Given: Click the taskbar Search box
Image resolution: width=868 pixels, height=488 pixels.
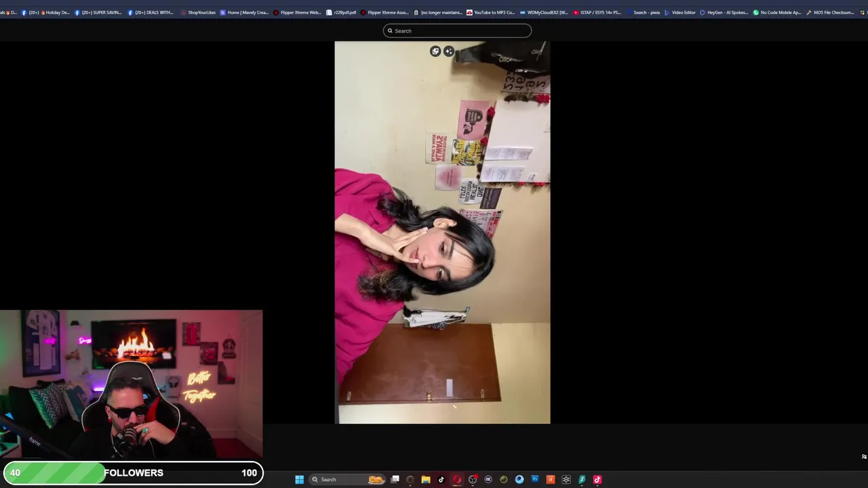Looking at the screenshot, I should coord(347,479).
